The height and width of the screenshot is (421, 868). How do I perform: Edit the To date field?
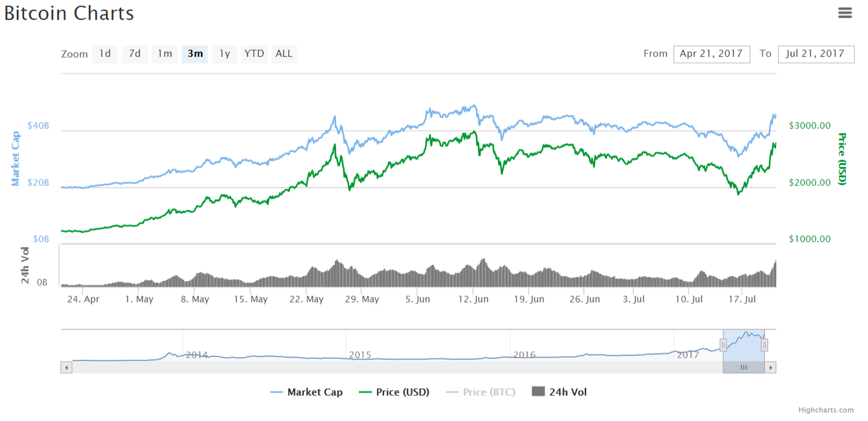coord(816,54)
